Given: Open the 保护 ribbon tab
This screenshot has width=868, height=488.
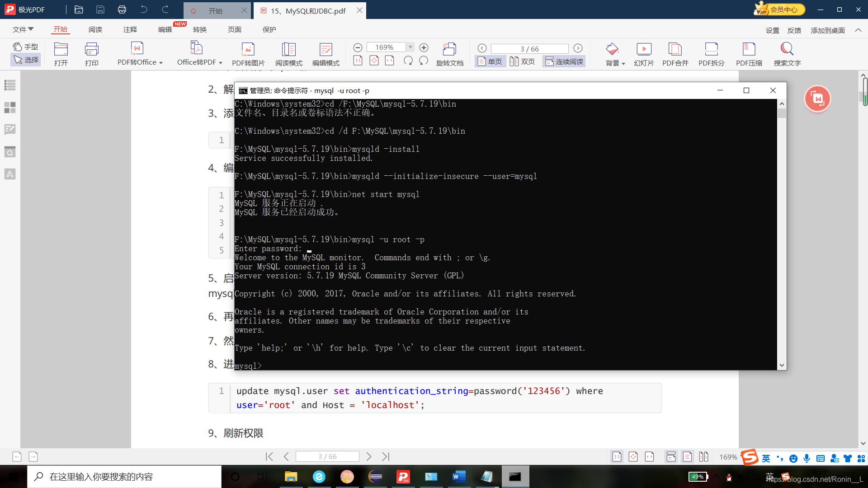Looking at the screenshot, I should 269,29.
